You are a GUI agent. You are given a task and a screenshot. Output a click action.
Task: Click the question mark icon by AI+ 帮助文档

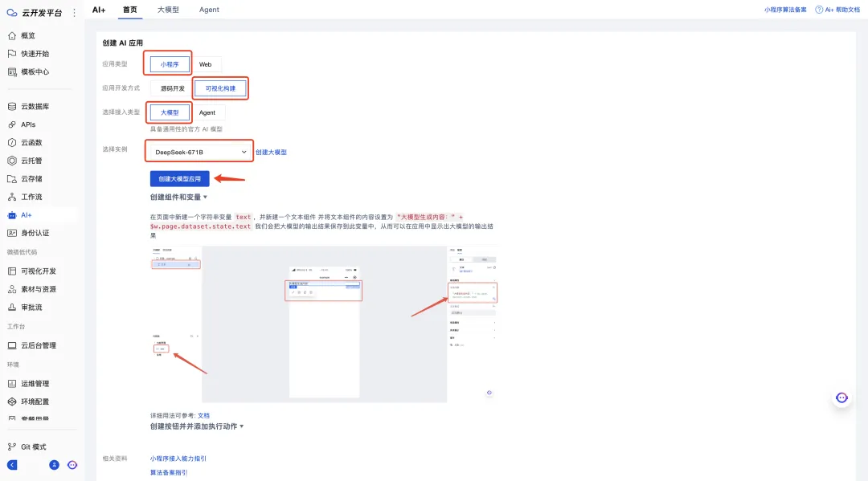pos(819,10)
